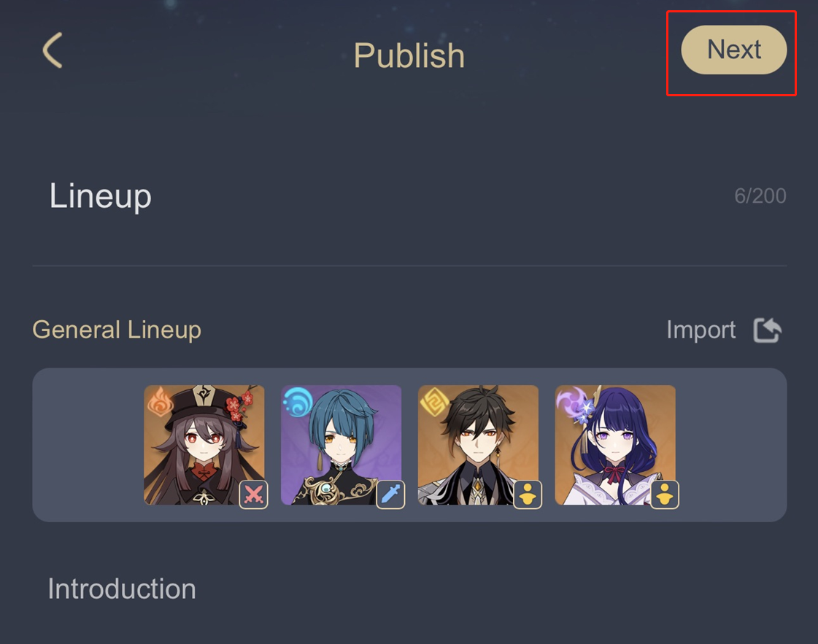Viewport: 818px width, 644px height.
Task: Click the Import share-arrow icon
Action: point(767,330)
